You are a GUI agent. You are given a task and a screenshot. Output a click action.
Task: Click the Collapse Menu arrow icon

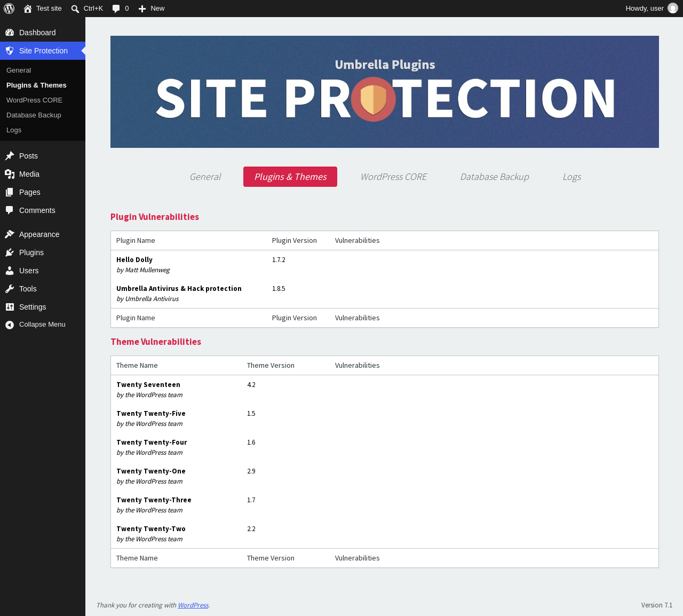click(x=10, y=325)
